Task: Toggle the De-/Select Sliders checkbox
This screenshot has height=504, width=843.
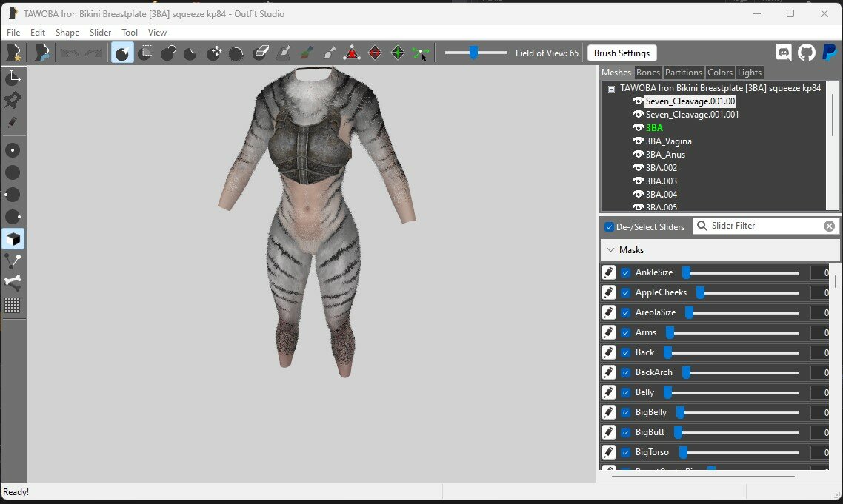Action: click(609, 226)
